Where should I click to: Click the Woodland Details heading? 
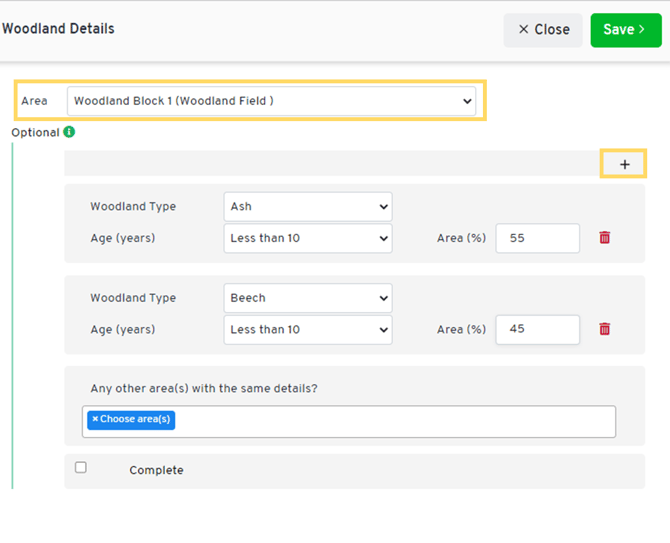[x=58, y=29]
